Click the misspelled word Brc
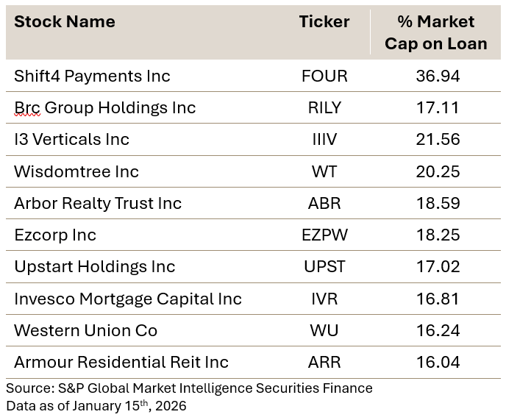Screen dimensions: 506x420 [27, 108]
